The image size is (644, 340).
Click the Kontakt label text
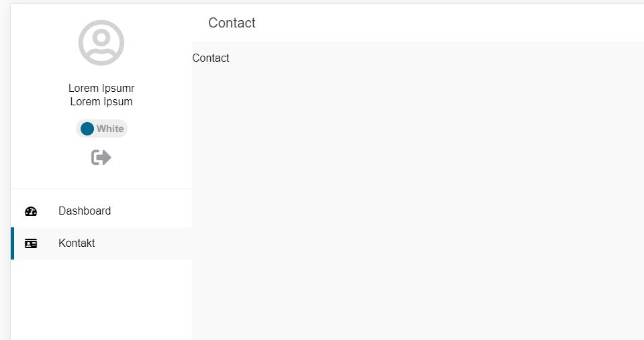(77, 243)
